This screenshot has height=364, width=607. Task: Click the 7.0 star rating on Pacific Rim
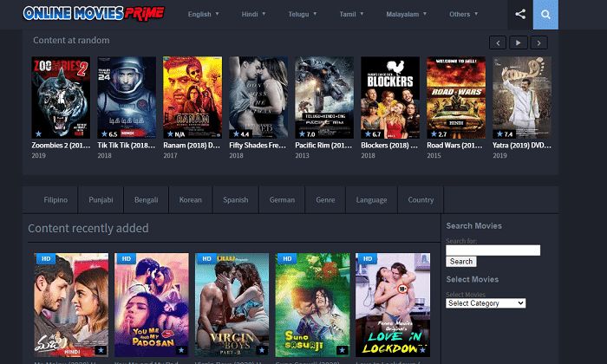tap(307, 134)
